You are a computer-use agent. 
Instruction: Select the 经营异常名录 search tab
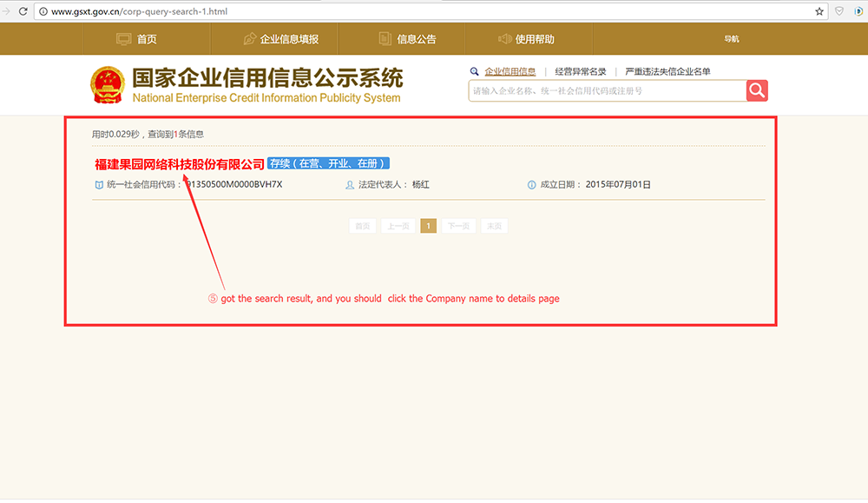[580, 71]
